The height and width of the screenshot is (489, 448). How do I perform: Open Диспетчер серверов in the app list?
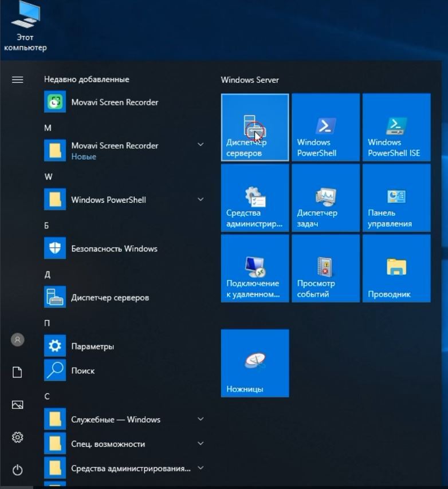click(x=125, y=297)
